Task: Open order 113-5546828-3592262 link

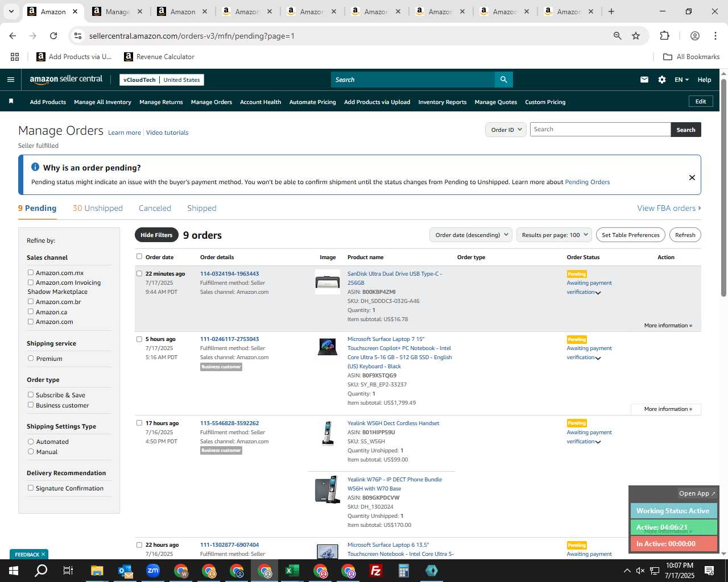Action: coord(229,423)
